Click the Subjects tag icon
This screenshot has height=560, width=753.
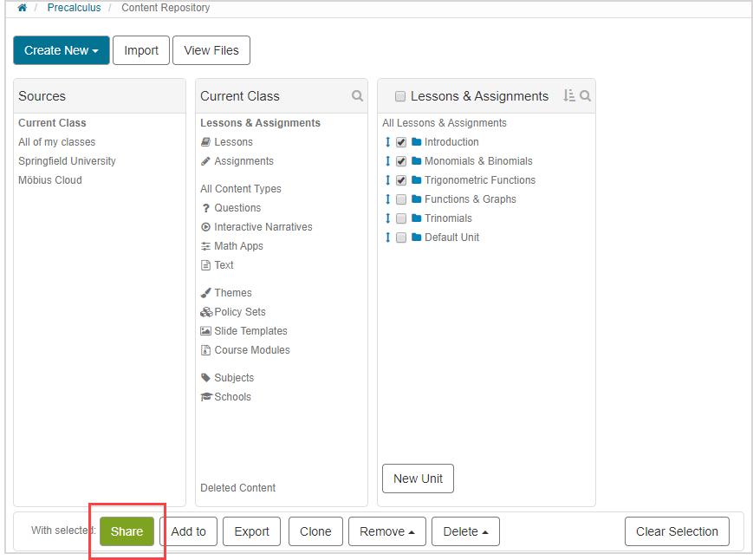[x=206, y=378]
